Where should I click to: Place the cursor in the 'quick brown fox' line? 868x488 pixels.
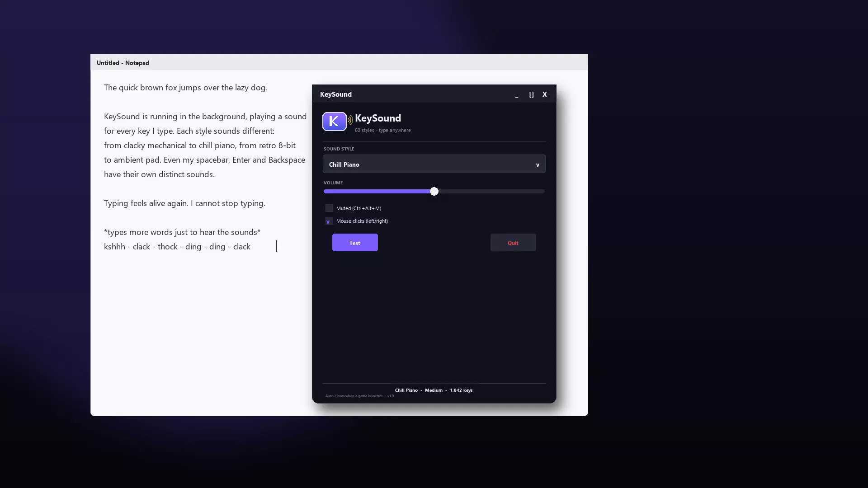pos(186,88)
